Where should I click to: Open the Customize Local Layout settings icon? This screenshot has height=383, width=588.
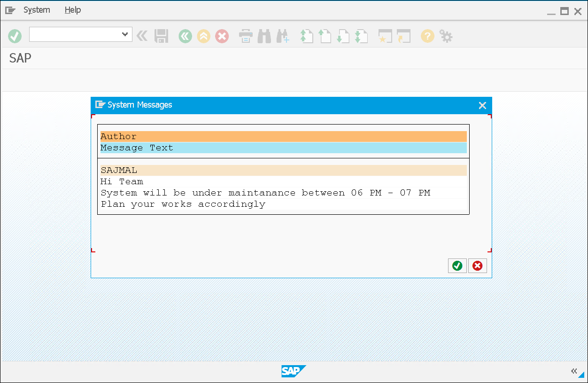pos(446,36)
